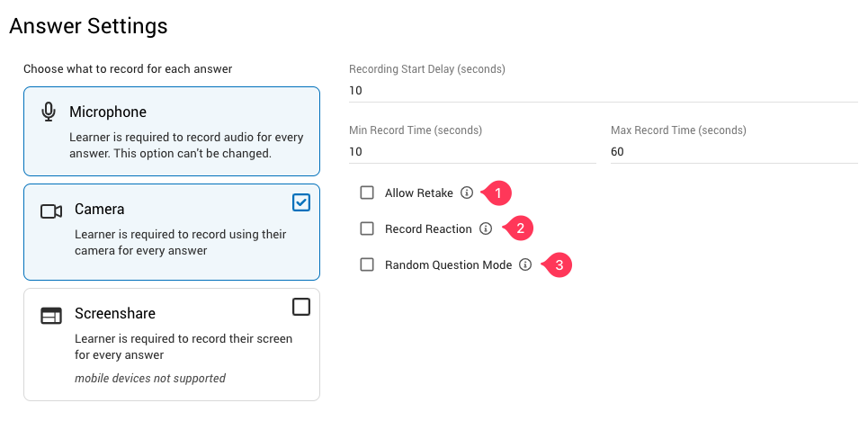Click the Recording Start Delay field
The width and height of the screenshot is (868, 421).
603,91
